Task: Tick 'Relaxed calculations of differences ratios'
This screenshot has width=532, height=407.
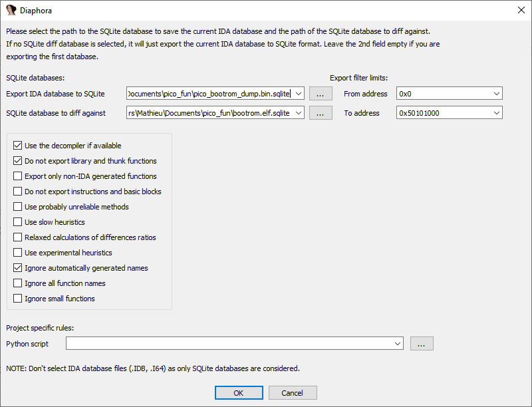Action: pos(18,237)
